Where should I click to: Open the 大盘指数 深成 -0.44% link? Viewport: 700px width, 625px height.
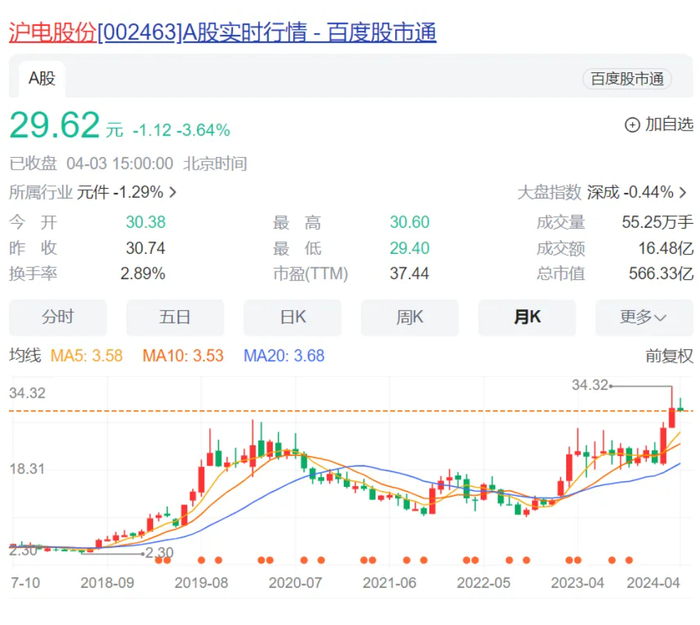602,192
